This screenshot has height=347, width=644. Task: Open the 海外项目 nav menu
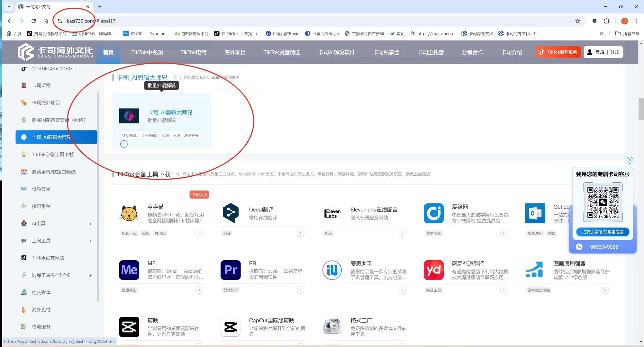tap(235, 52)
